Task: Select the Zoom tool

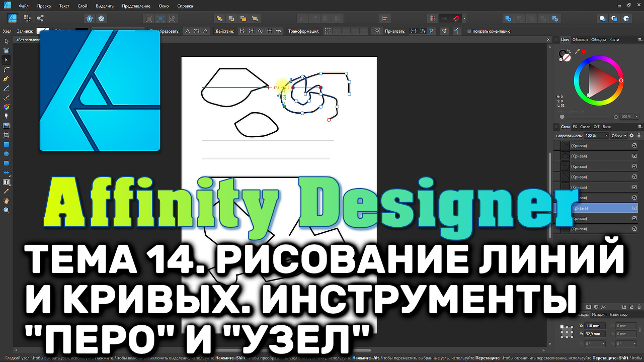Action: (7, 211)
